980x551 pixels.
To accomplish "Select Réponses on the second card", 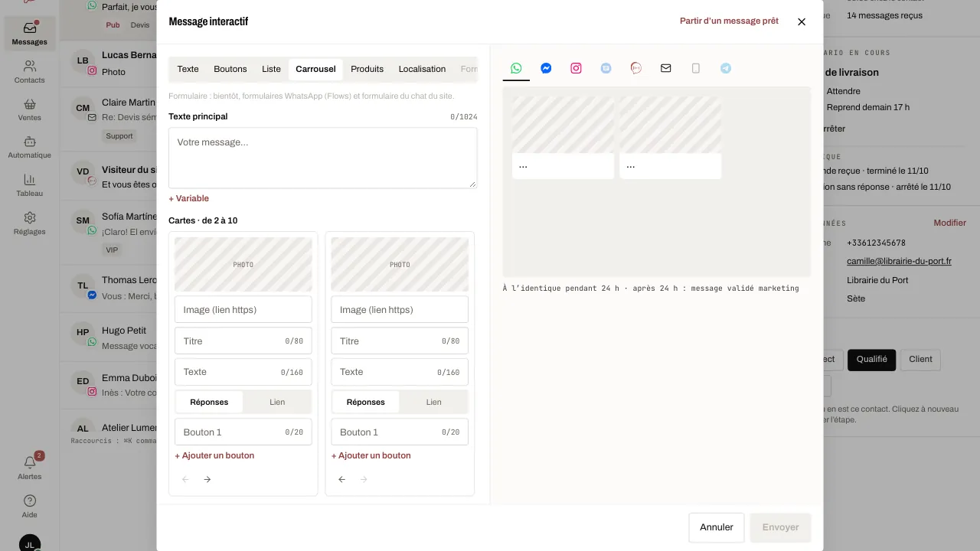I will (366, 402).
